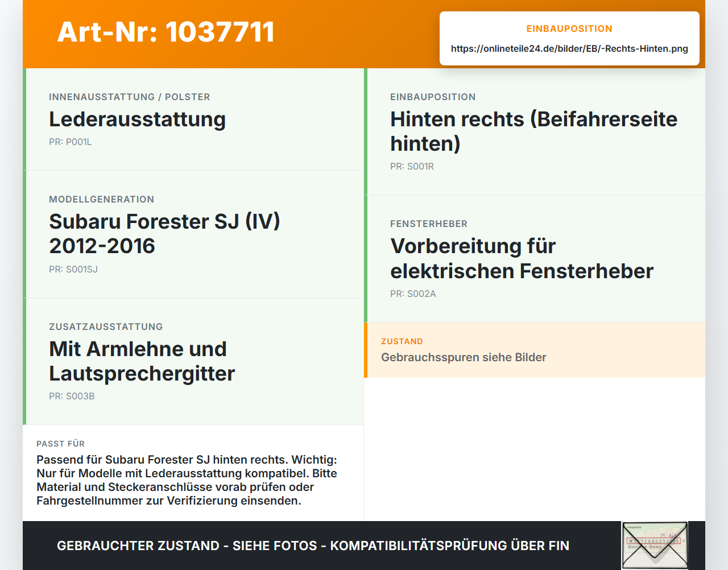Select the Gebrauchsspuren siehe Bilder text
728x570 pixels.
(464, 357)
